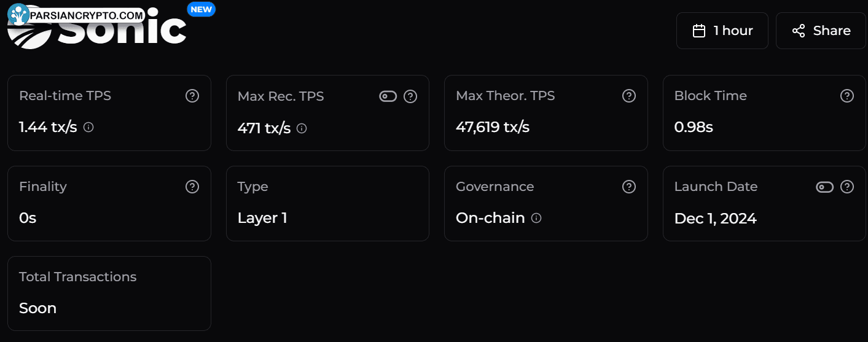868x342 pixels.
Task: Show the Finality explanation help icon
Action: (x=192, y=187)
